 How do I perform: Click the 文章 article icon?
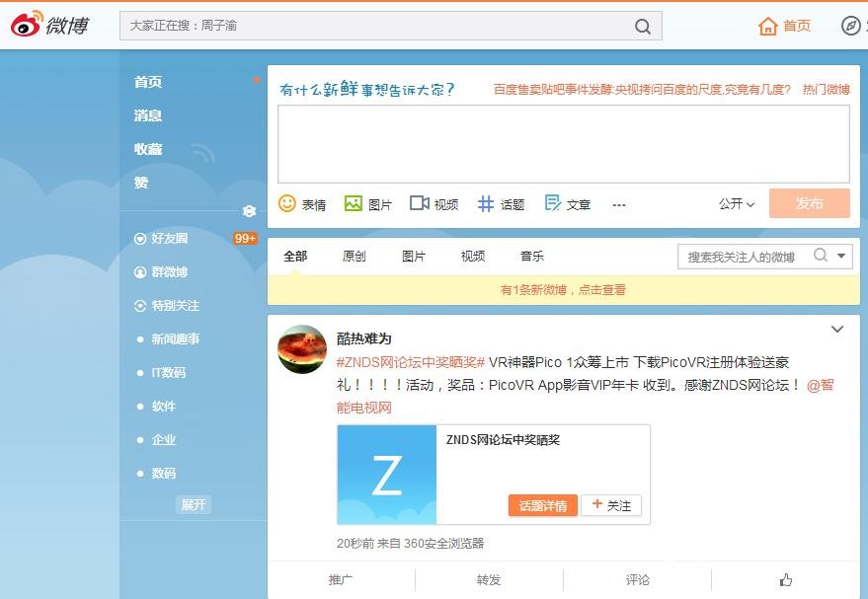click(x=552, y=203)
